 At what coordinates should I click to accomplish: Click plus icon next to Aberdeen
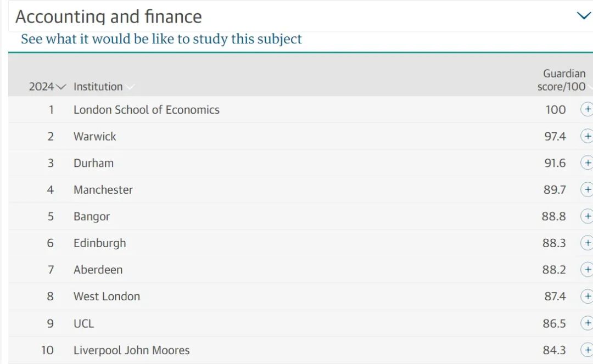pos(587,270)
